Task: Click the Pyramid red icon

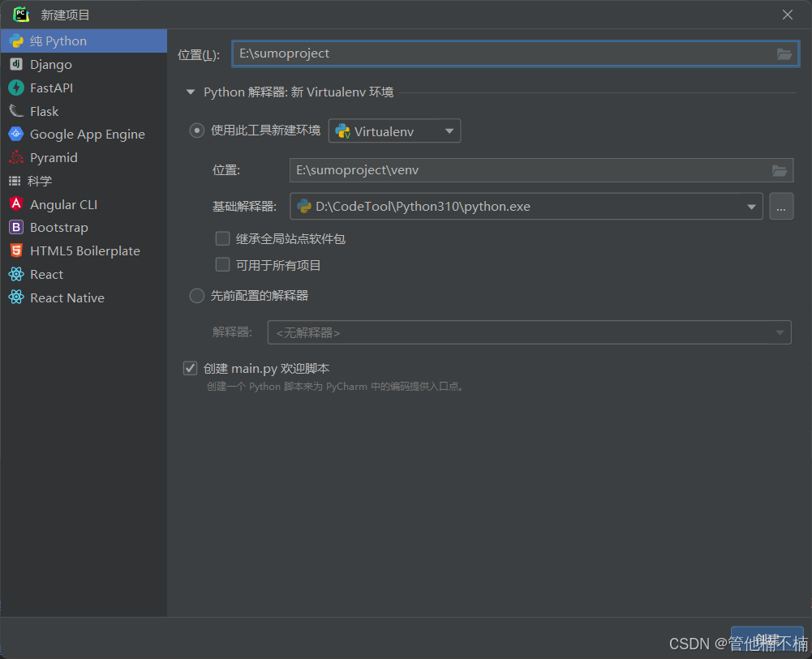Action: click(x=16, y=157)
